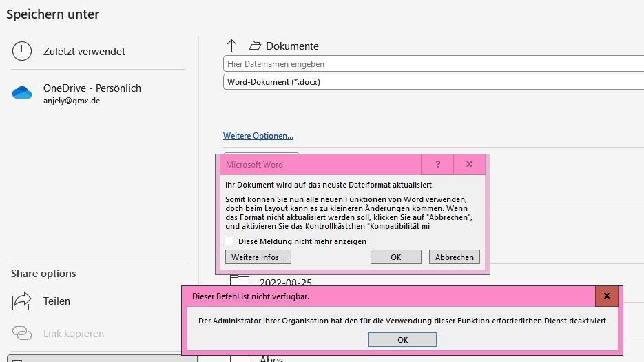
Task: Click the share arrow icon beside Teilen
Action: click(x=22, y=301)
